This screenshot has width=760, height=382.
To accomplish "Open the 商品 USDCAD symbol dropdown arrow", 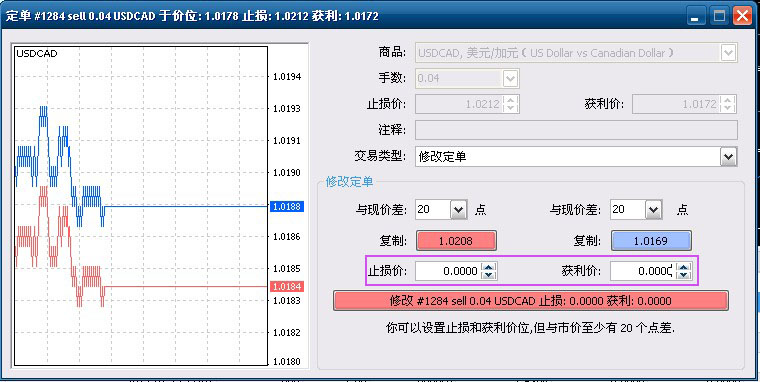I will pos(728,53).
